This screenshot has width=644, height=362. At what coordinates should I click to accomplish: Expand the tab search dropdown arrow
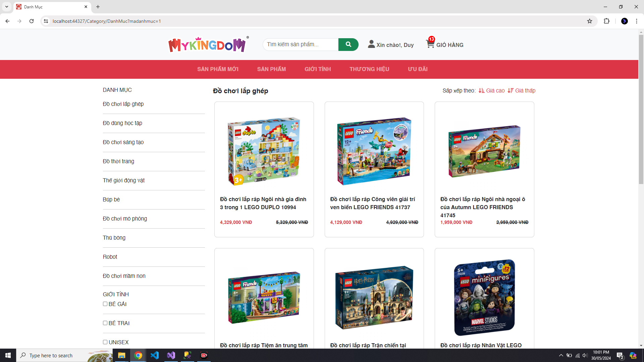pos(7,7)
